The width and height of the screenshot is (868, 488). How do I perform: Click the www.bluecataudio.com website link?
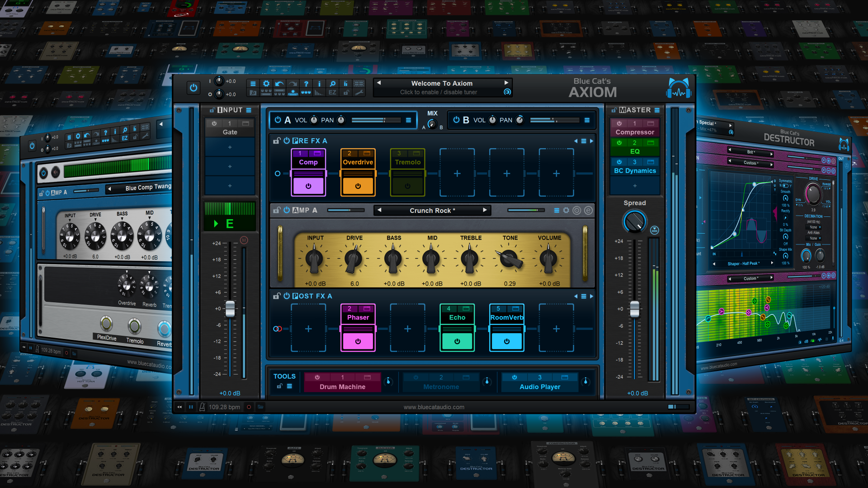434,407
